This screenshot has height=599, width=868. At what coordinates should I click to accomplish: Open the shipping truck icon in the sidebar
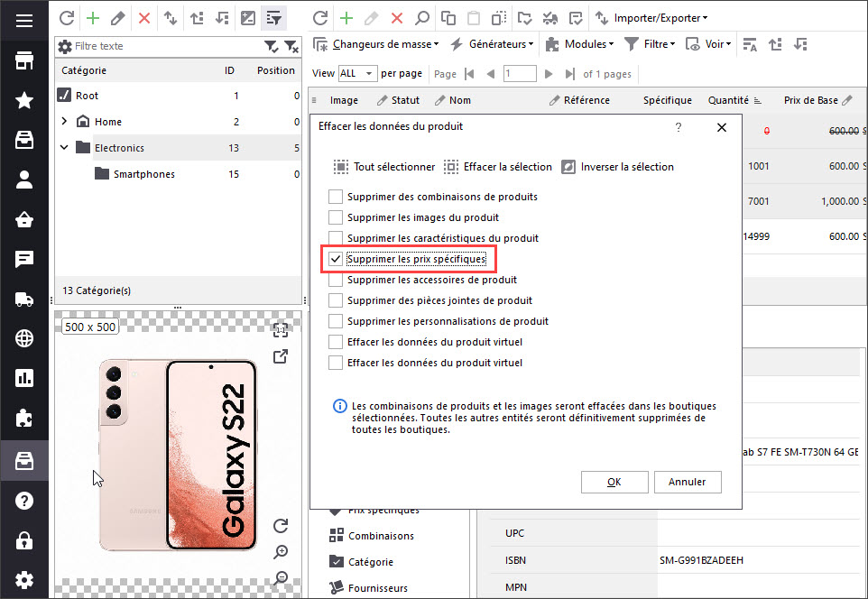point(23,299)
